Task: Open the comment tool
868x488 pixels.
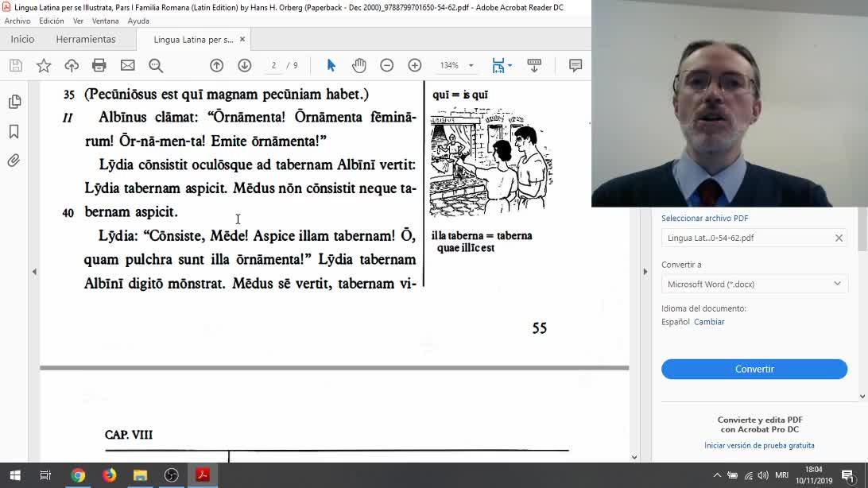Action: (575, 65)
